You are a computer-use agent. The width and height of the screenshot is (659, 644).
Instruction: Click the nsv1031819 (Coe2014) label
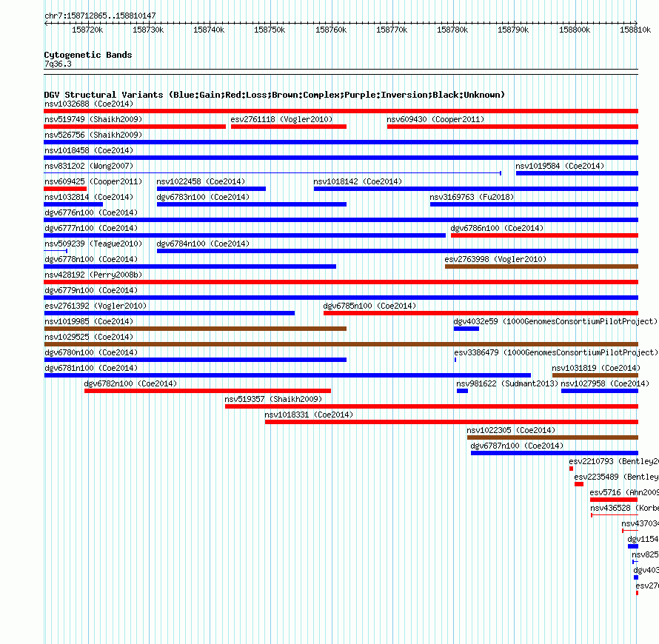pyautogui.click(x=596, y=368)
